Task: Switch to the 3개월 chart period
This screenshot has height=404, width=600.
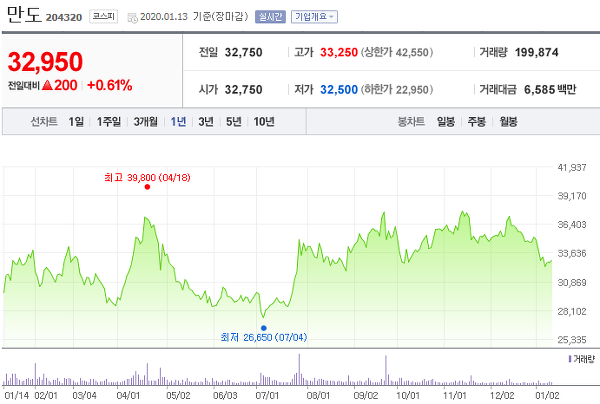Action: 145,122
